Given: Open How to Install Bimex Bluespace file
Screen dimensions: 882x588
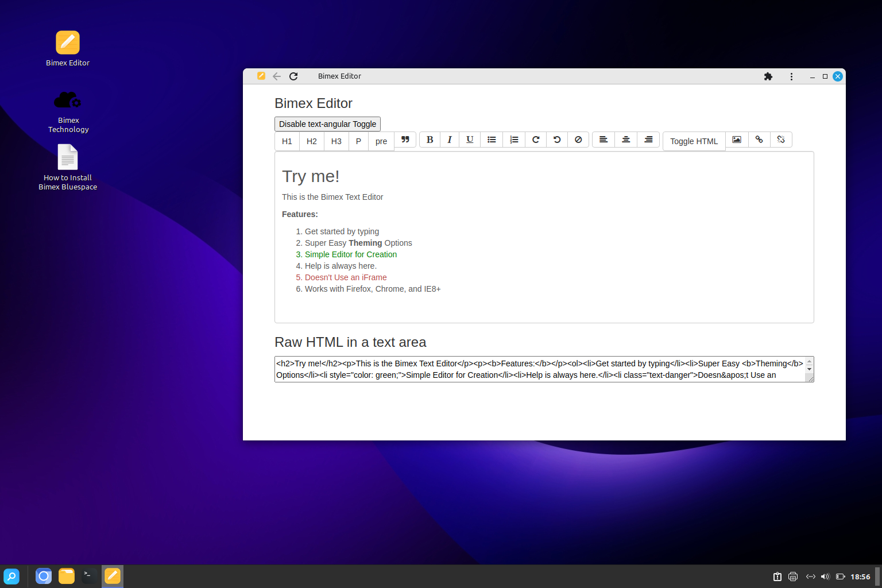Looking at the screenshot, I should pos(68,167).
